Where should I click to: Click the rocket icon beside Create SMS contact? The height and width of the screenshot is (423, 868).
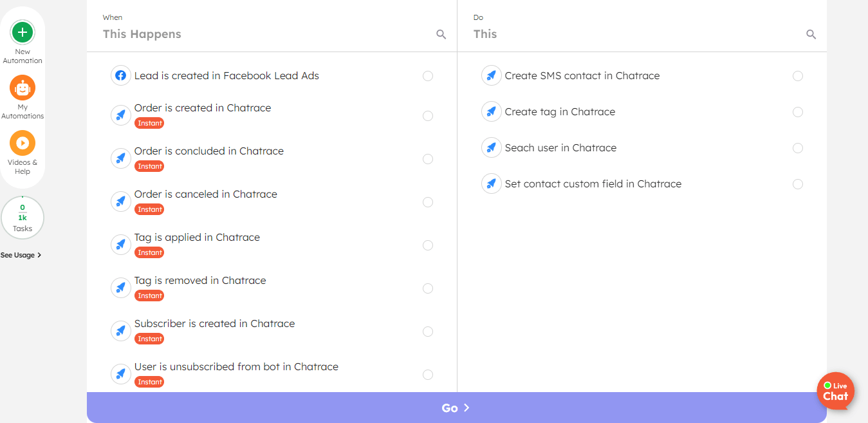tap(491, 75)
